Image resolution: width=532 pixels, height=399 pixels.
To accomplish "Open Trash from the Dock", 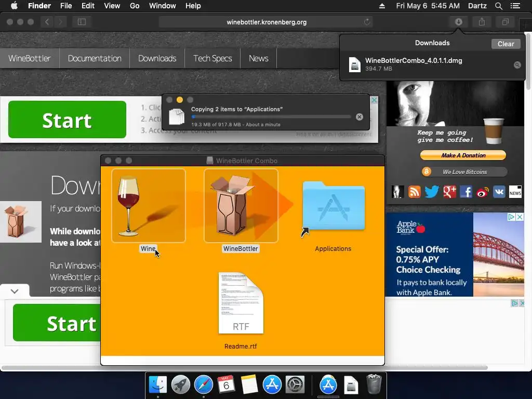I will [374, 384].
